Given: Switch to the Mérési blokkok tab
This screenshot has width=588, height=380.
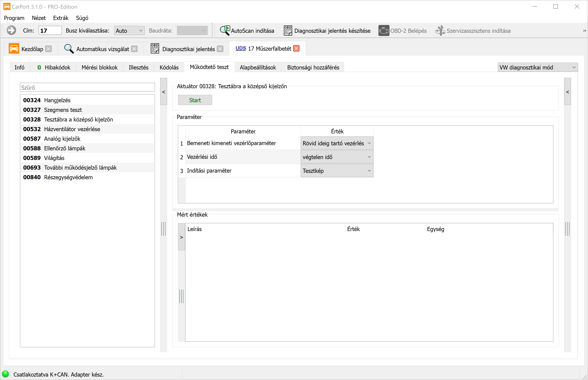Looking at the screenshot, I should 100,67.
